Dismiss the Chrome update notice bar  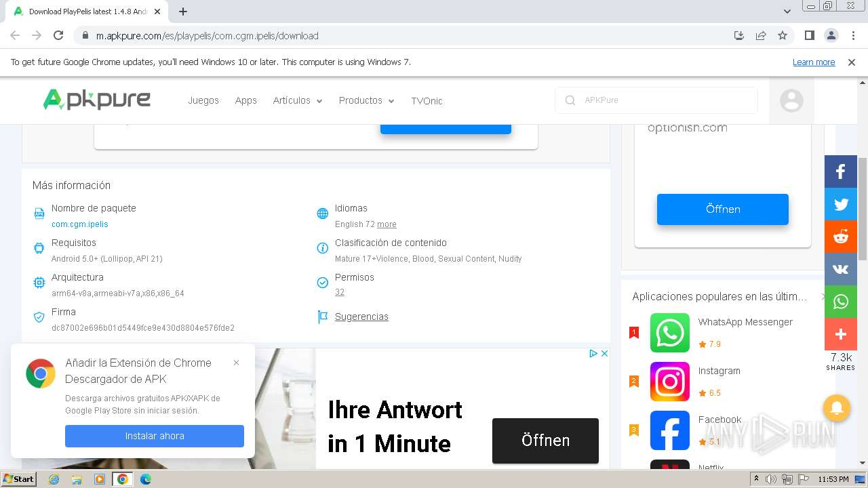point(852,62)
